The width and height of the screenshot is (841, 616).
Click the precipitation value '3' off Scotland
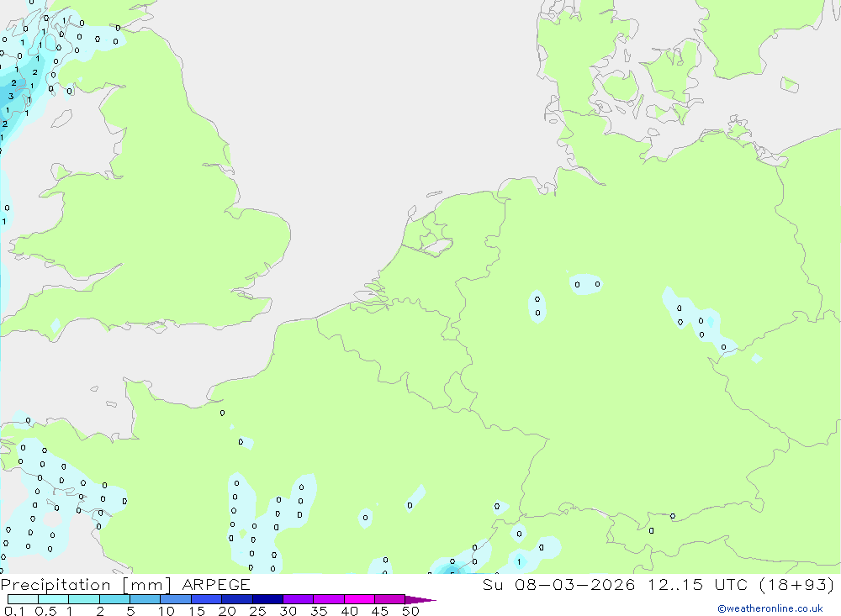click(x=11, y=97)
